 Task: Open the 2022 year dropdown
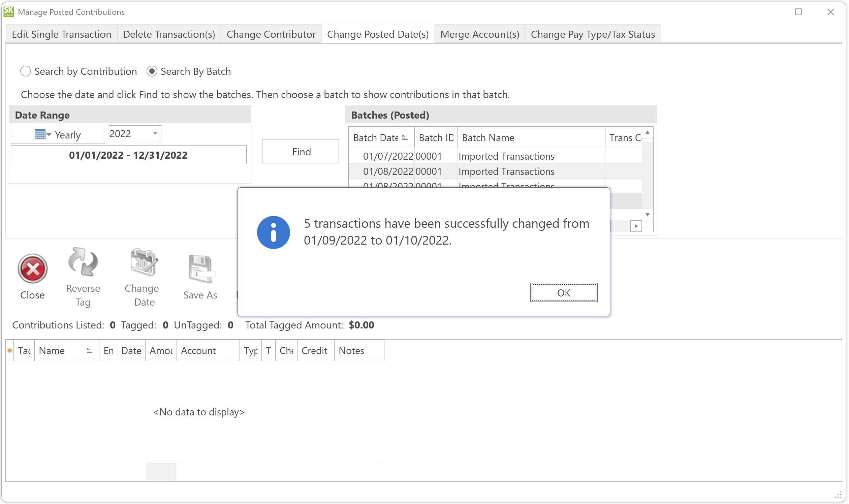coord(155,133)
